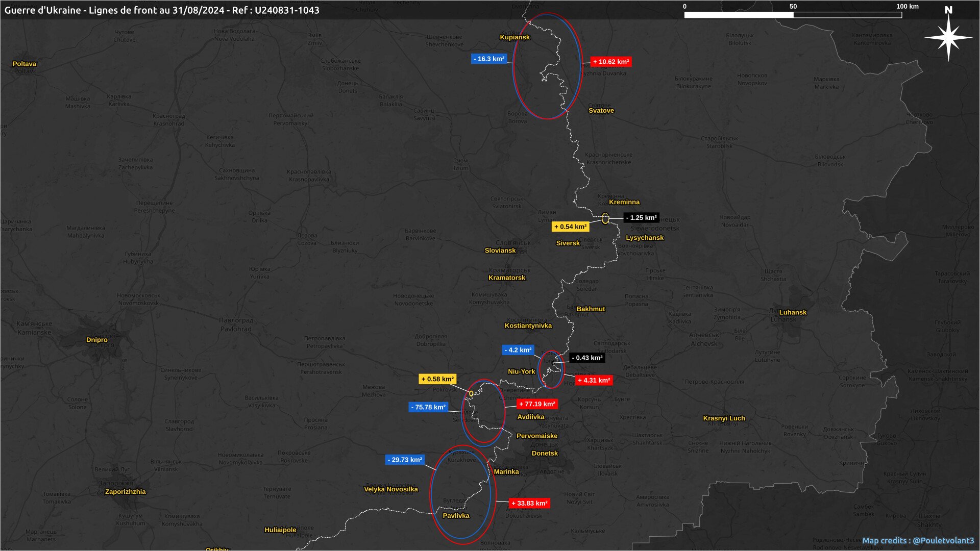980x551 pixels.
Task: Click the '- 0.43 km²' black label
Action: coord(587,358)
